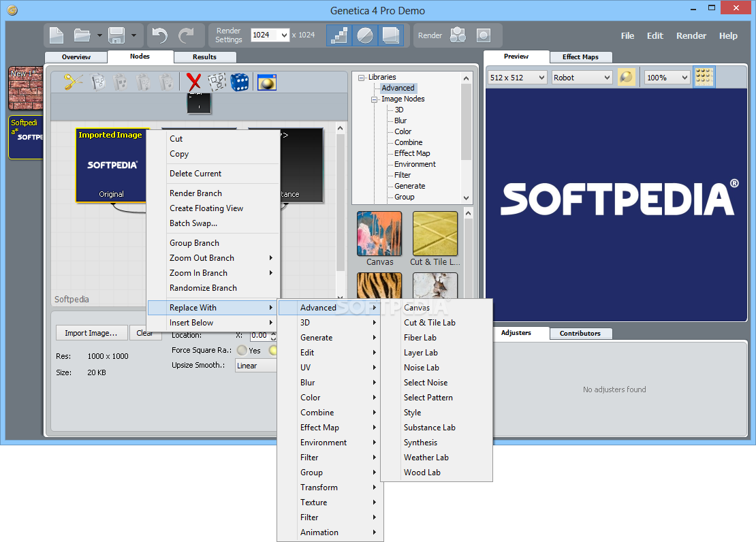Viewport: 756px width, 542px height.
Task: Click the dashed group selection icon
Action: pyautogui.click(x=217, y=82)
